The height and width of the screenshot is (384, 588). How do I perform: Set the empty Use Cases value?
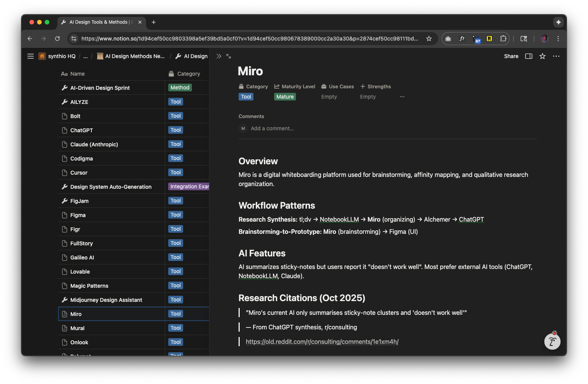[329, 97]
